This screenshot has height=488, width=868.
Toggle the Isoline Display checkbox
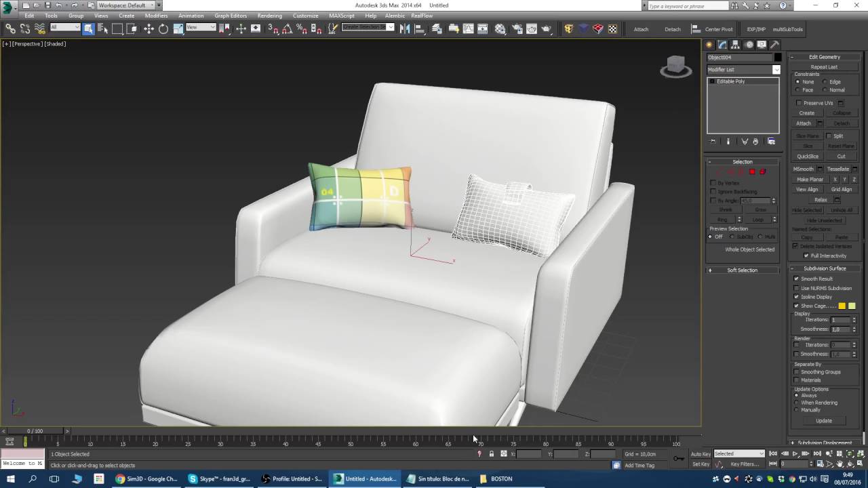797,297
